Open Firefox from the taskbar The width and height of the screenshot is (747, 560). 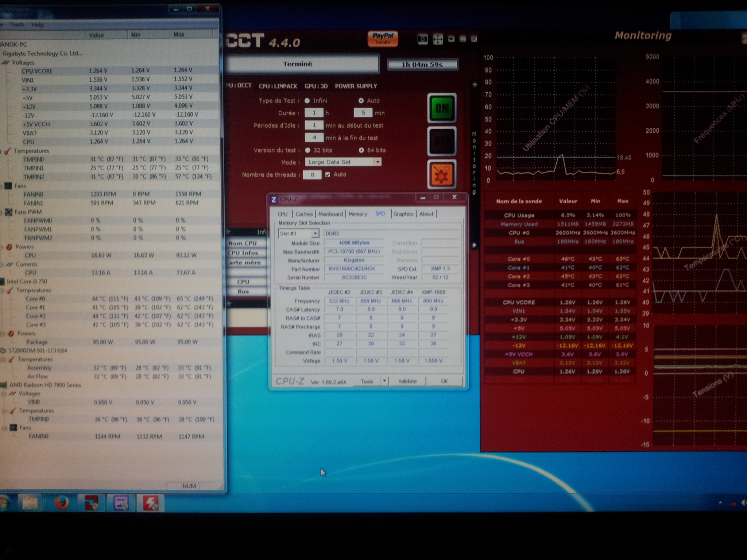pos(62,503)
